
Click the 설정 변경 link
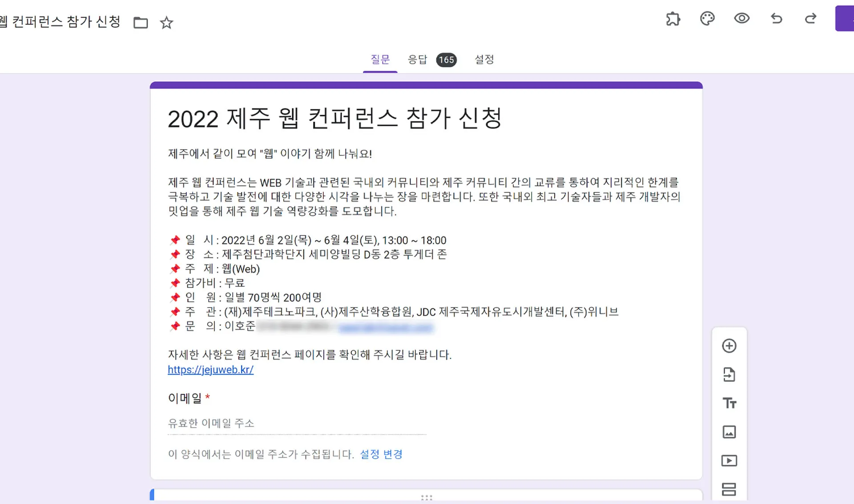tap(381, 454)
